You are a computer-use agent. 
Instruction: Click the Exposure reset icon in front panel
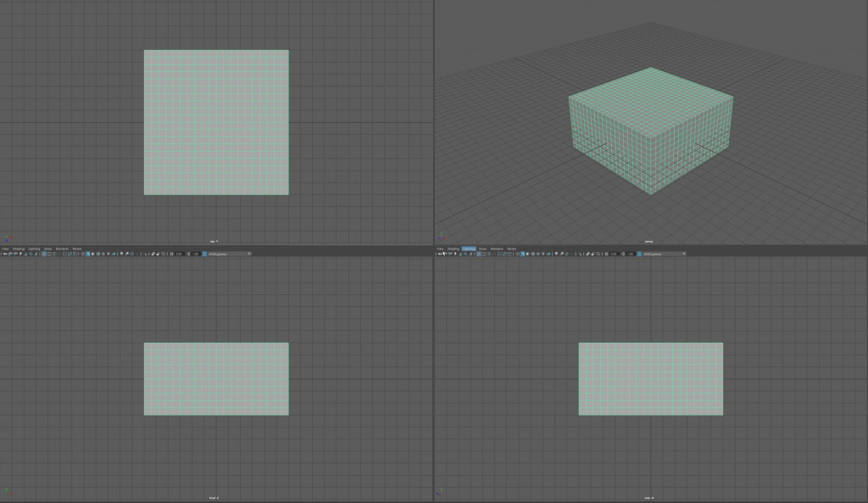coord(172,254)
